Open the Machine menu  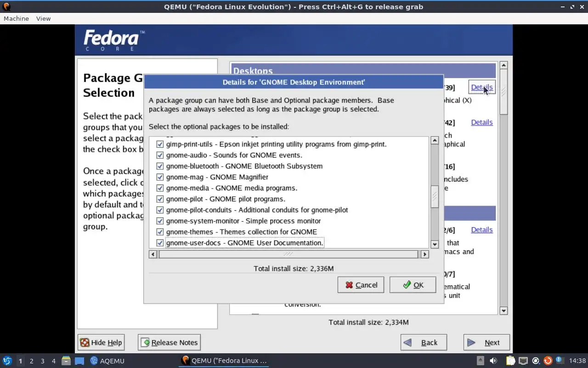(x=16, y=18)
